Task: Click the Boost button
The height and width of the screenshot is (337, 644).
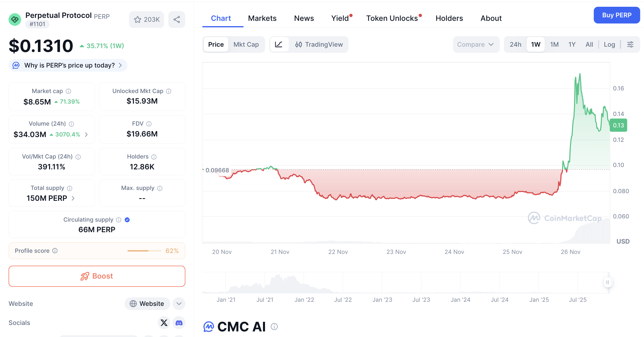Action: click(97, 276)
